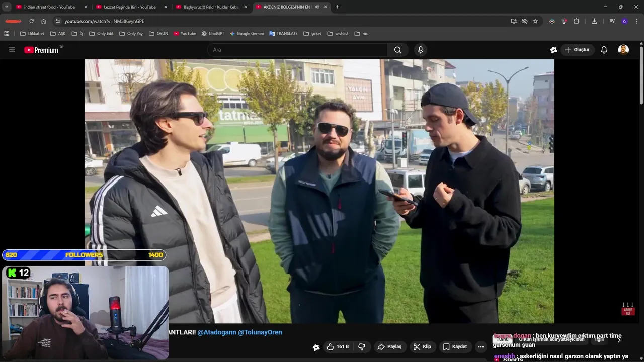Close the Lezzet Peşinde Biri tab
644x362 pixels.
pos(166,7)
